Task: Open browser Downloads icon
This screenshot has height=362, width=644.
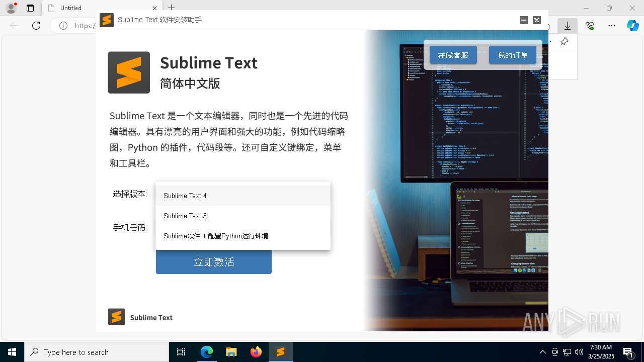Action: click(x=568, y=26)
